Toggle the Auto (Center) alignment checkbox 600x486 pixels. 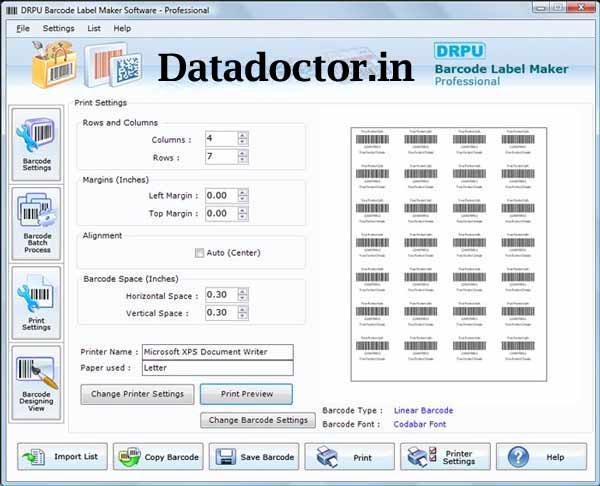point(199,253)
